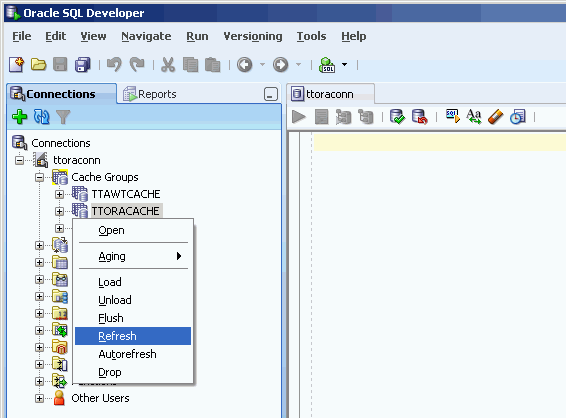Viewport: 566px width, 418px height.
Task: Click the Forward navigation arrow icon
Action: coord(280,65)
